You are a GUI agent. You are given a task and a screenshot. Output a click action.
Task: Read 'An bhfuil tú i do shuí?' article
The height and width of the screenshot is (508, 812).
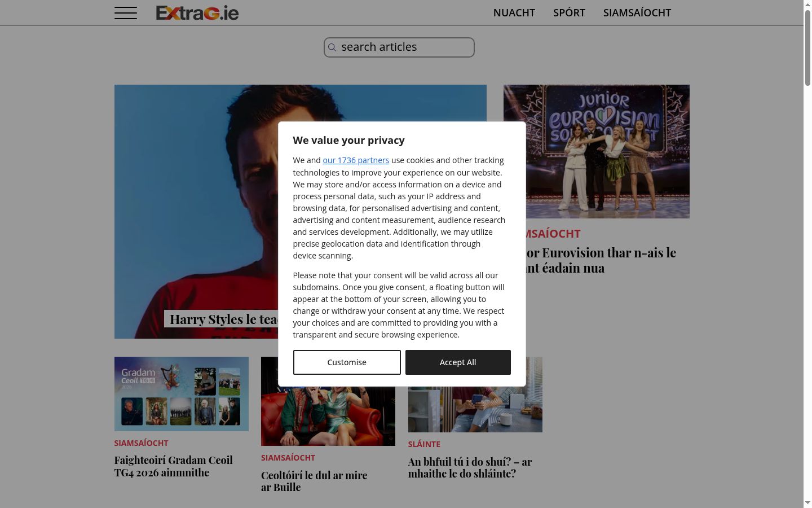[x=470, y=467]
